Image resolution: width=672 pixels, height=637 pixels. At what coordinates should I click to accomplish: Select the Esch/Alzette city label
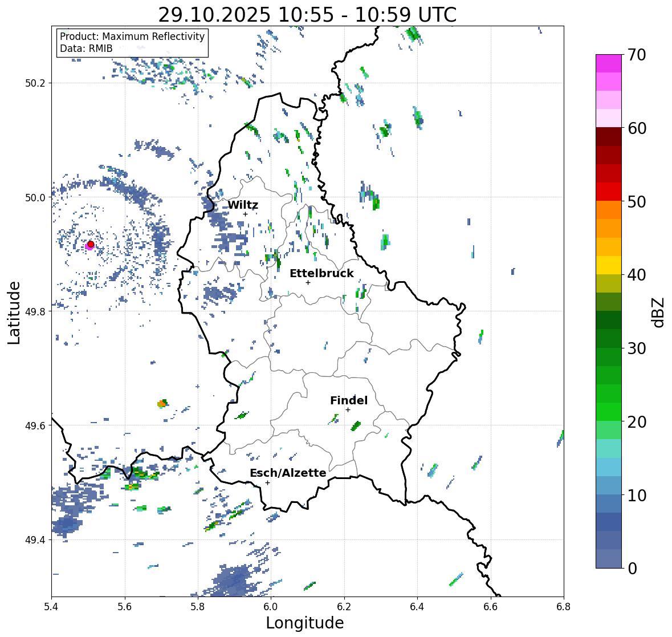[x=288, y=473]
